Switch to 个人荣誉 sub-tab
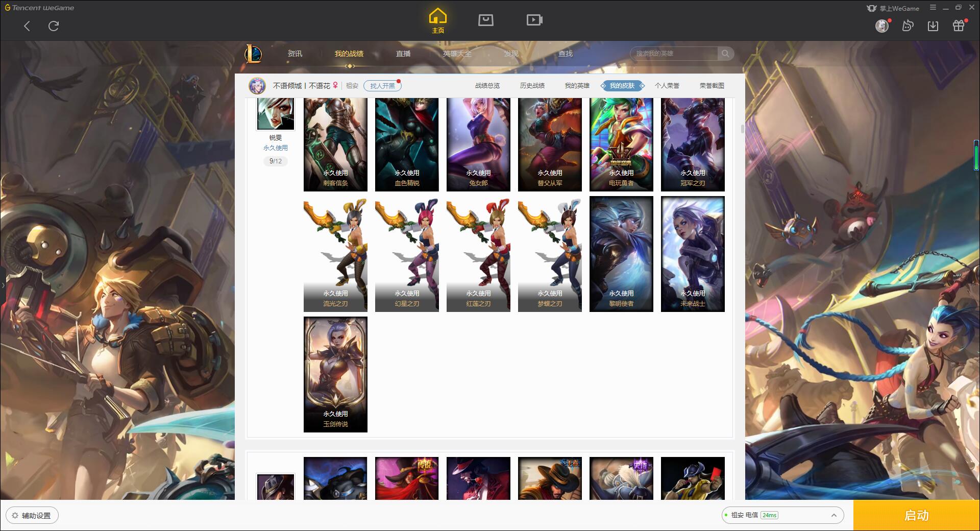Viewport: 980px width, 531px height. pos(667,86)
